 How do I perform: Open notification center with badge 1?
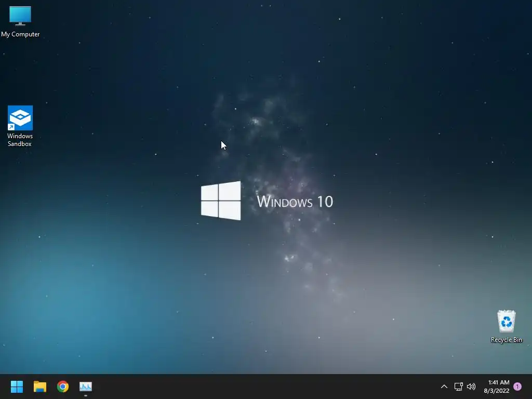tap(517, 387)
